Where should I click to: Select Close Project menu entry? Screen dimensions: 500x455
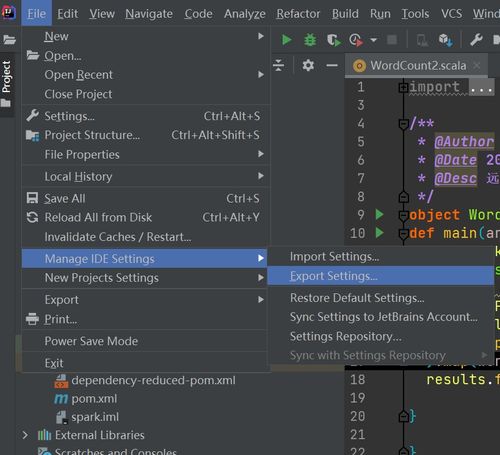tap(145, 94)
